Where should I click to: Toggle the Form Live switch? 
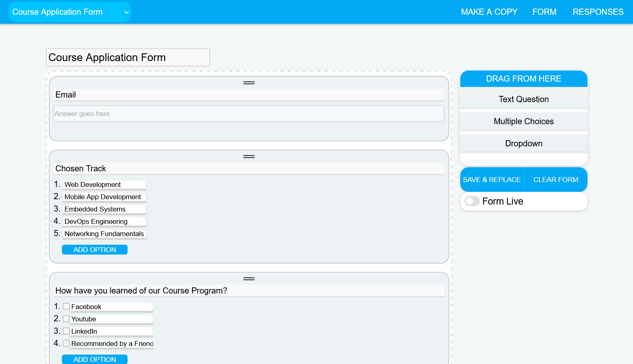(x=472, y=201)
